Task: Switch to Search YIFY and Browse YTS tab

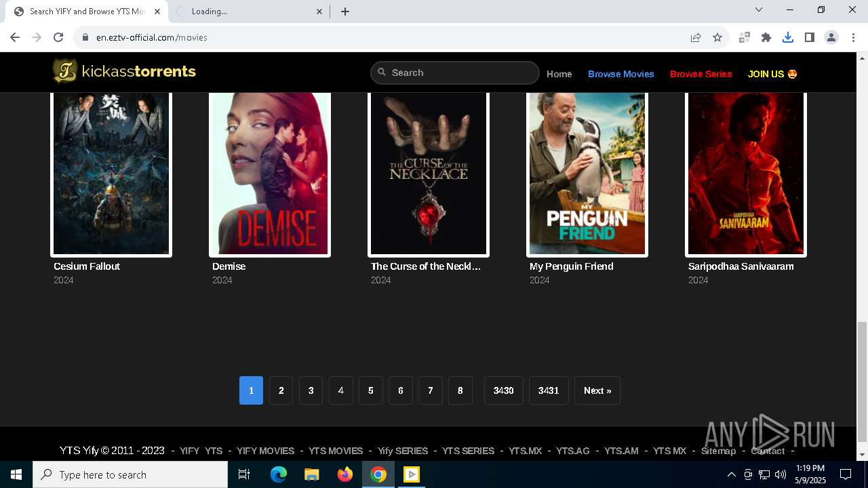Action: point(85,12)
